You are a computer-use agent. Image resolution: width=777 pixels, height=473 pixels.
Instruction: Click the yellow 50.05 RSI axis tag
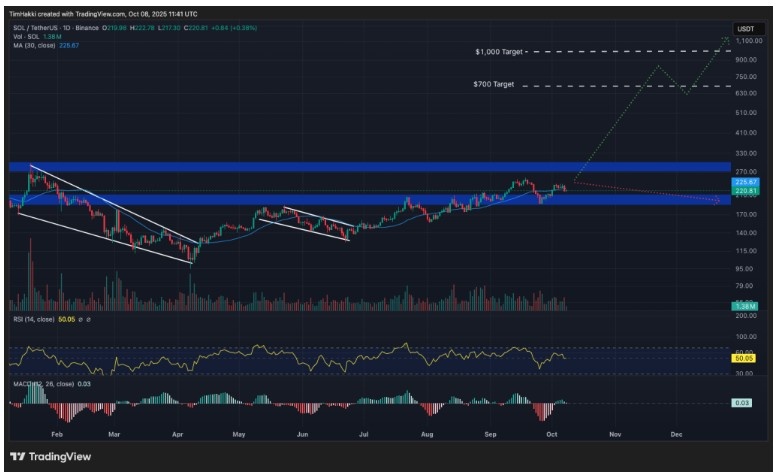coord(744,358)
